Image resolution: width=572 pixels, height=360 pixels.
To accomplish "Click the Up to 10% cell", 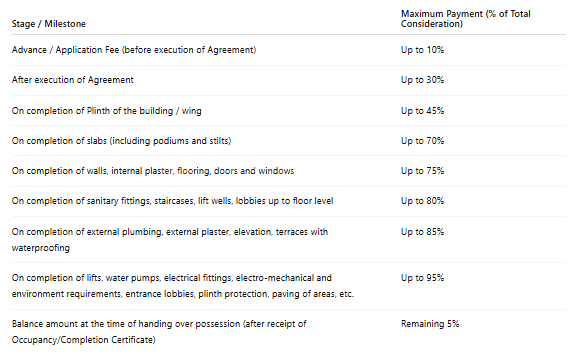I will click(x=422, y=50).
